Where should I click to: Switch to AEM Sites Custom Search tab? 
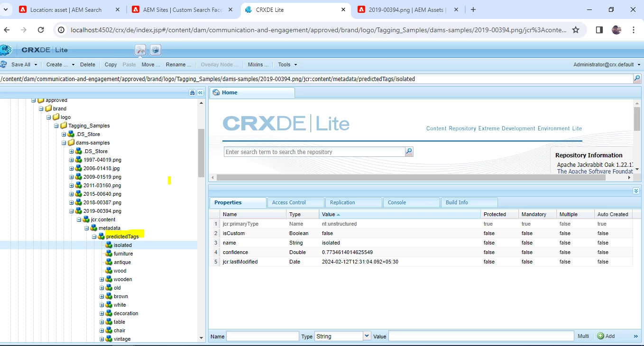(x=182, y=9)
